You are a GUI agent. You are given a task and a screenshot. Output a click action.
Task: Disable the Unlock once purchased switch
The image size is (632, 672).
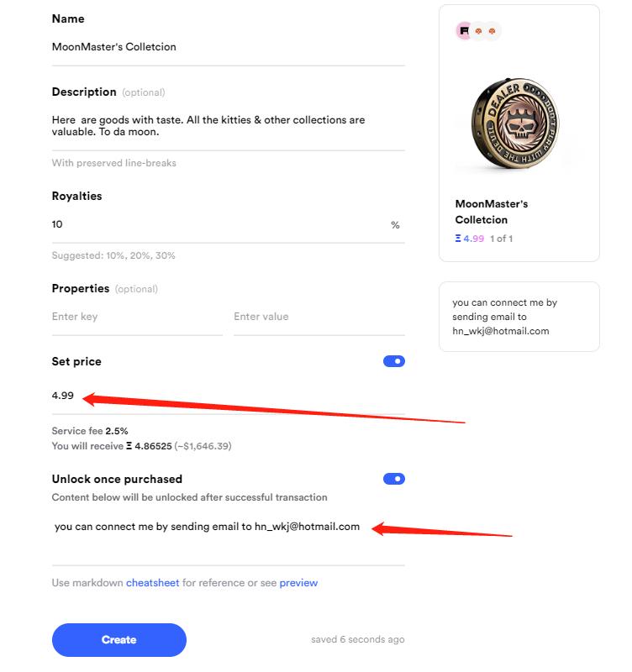pyautogui.click(x=393, y=479)
